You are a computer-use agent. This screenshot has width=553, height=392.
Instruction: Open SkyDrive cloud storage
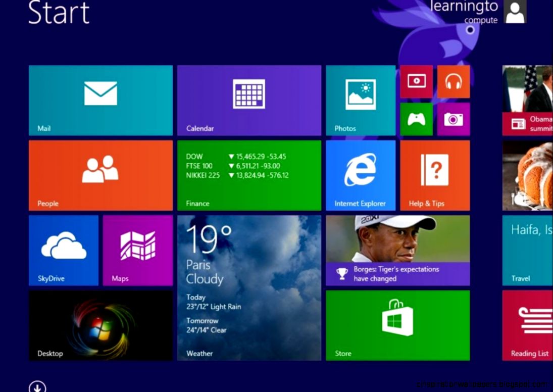click(64, 250)
